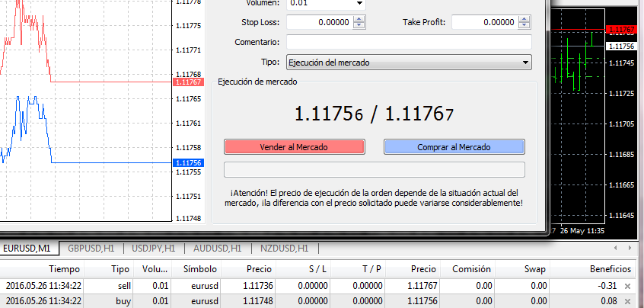
Task: Decrease Take Profit with the down arrow
Action: 526,26
